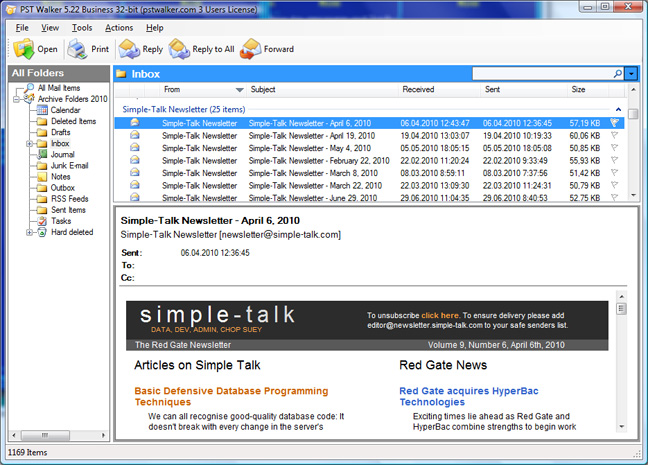Click the message list scrollbar thumb

[633, 113]
